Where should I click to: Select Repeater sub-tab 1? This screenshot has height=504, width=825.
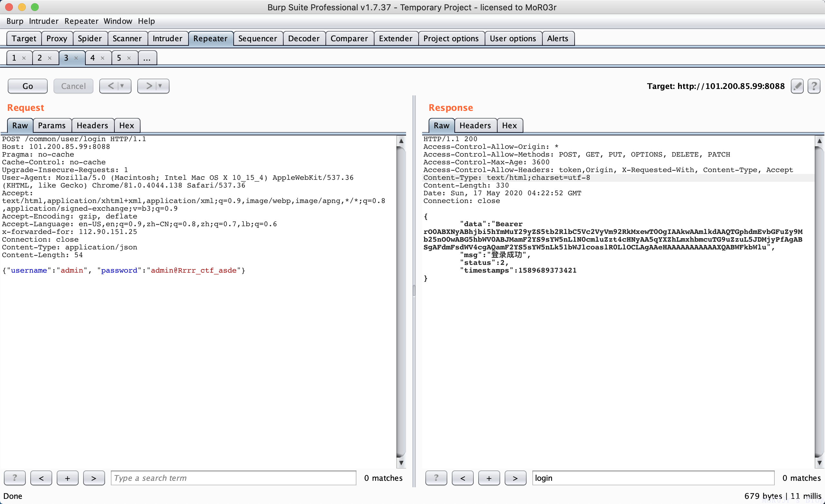tap(15, 58)
